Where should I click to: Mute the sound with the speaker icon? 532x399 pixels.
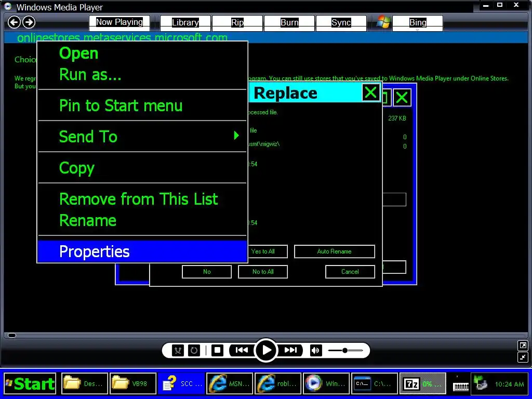315,350
